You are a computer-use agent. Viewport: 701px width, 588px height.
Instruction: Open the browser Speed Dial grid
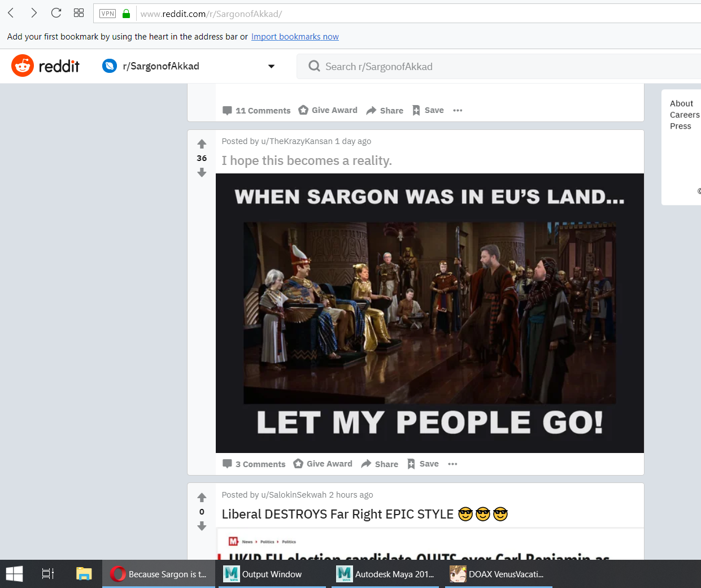(x=79, y=13)
